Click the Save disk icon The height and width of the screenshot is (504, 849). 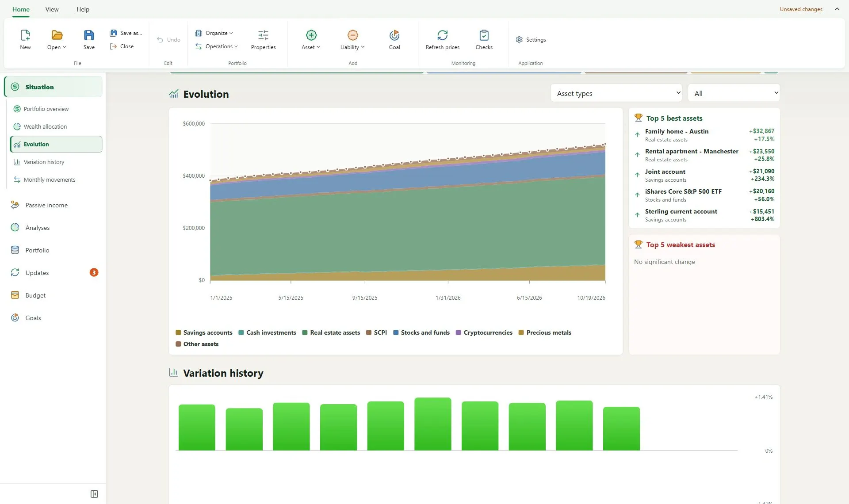[x=89, y=35]
